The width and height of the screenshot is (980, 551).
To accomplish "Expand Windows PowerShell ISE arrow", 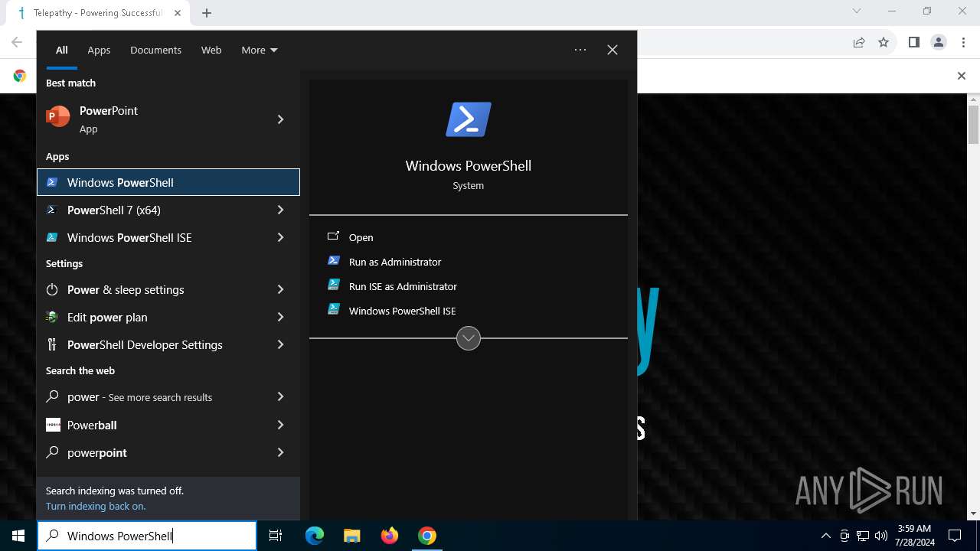I will [281, 237].
